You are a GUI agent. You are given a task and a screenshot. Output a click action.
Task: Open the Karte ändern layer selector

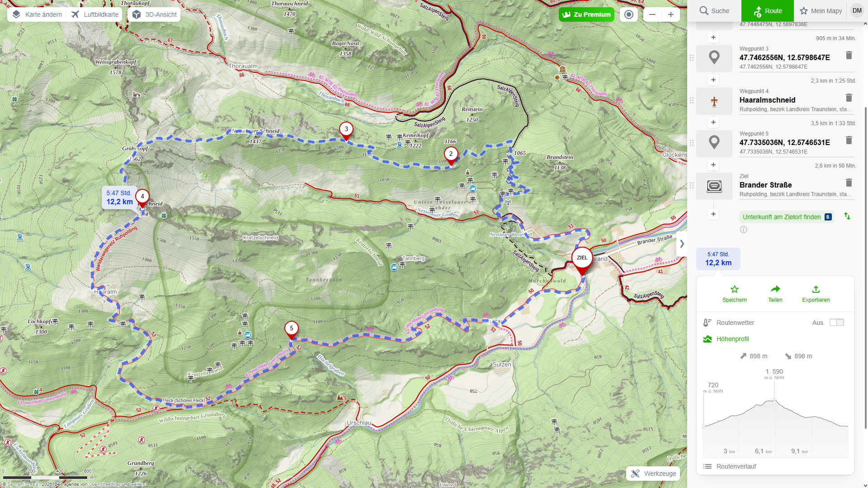[x=37, y=14]
